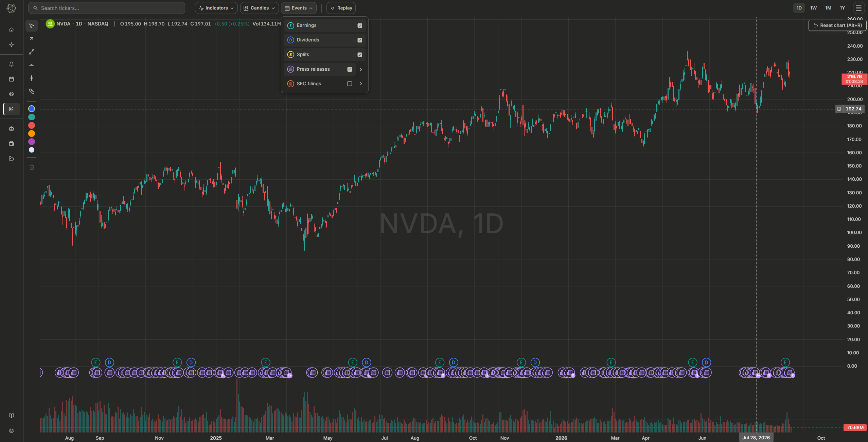Click the NVDA · 1D · NASDAQ title
This screenshot has height=442, width=868.
(x=82, y=24)
